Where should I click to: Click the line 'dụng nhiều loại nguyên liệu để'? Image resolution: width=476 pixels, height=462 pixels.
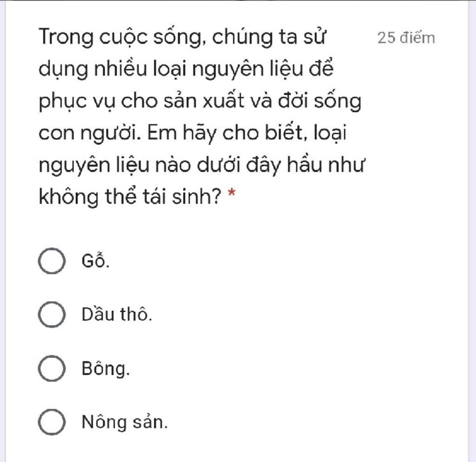coord(186,69)
